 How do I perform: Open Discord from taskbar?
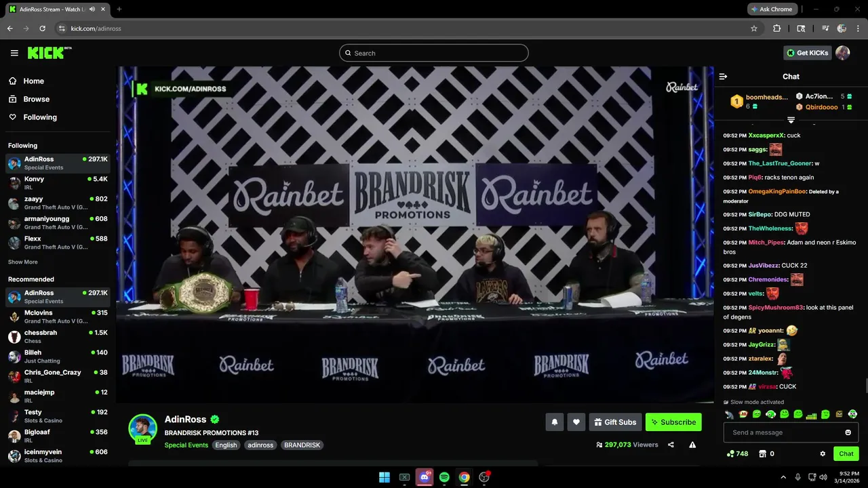(x=425, y=477)
